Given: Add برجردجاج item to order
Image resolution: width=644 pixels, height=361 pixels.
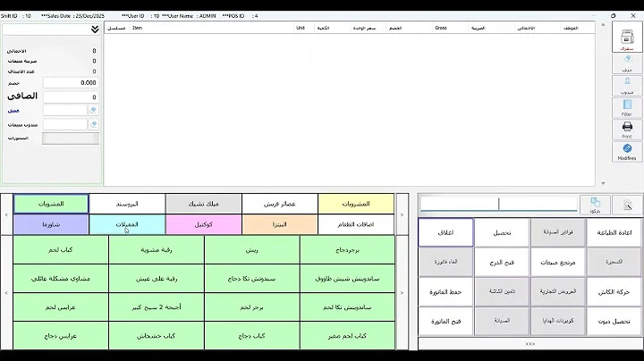Looking at the screenshot, I should pos(347,250).
